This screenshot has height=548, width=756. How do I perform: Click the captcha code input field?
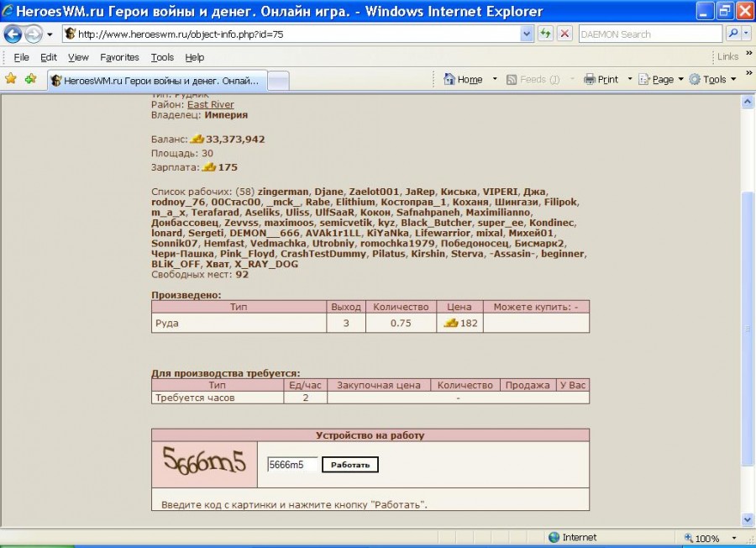point(292,465)
